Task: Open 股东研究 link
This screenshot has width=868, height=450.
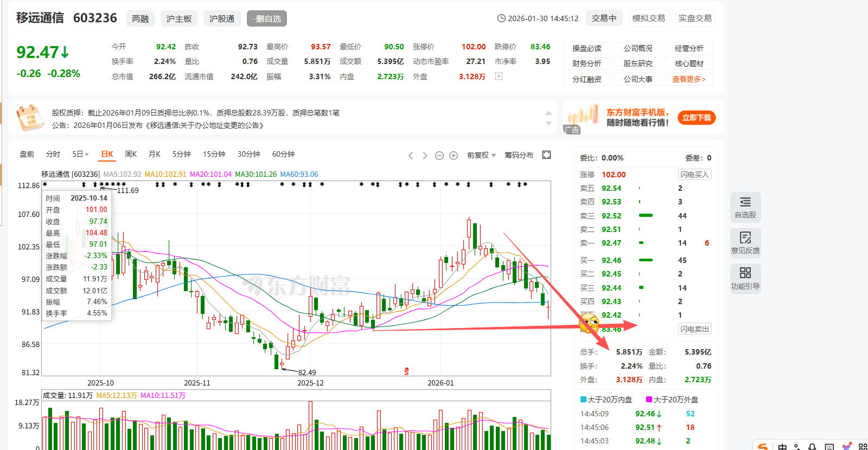Action: pyautogui.click(x=638, y=63)
